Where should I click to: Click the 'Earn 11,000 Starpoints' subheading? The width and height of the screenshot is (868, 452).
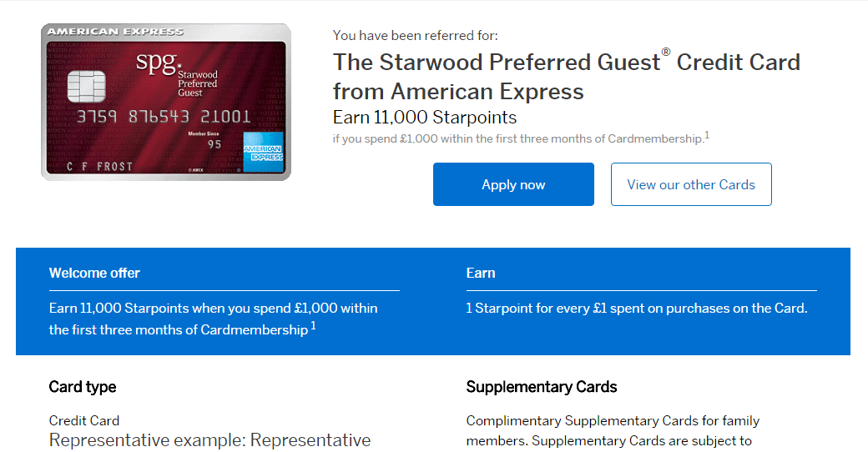tap(425, 118)
